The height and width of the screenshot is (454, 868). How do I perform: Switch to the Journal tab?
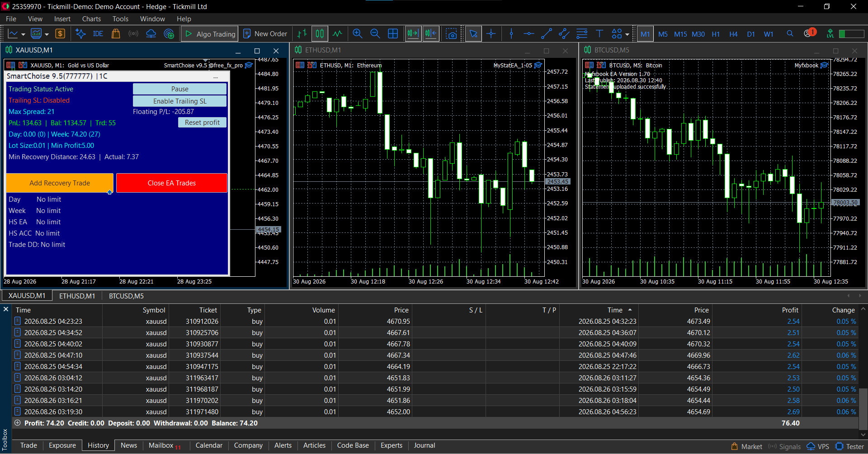pos(424,445)
